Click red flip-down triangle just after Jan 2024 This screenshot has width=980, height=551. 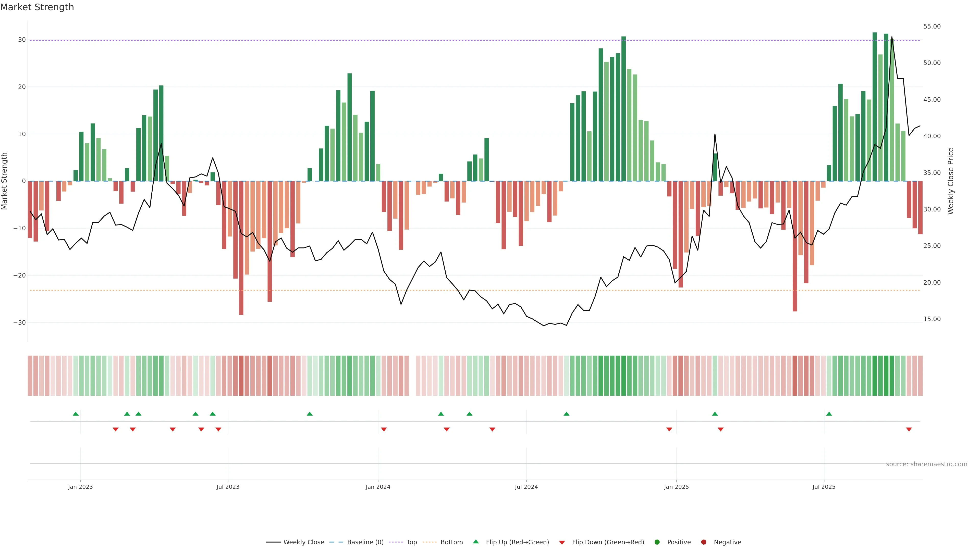coord(384,429)
